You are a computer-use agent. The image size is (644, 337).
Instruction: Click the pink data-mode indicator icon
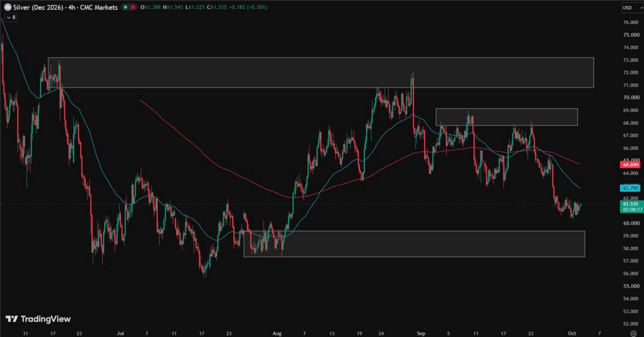133,8
